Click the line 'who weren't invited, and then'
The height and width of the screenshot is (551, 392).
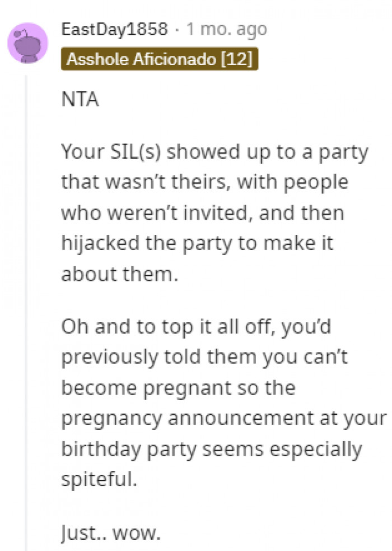coord(202,214)
